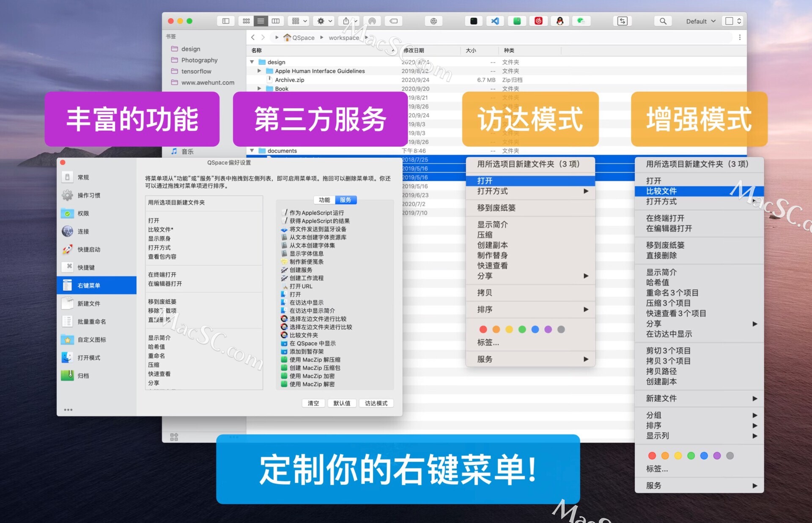Select 批量重命名 preferences section
Screen dimensions: 812x523
tap(97, 322)
